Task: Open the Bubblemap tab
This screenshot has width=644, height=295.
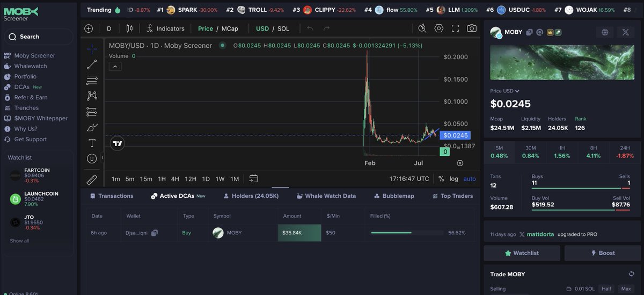Action: 394,196
